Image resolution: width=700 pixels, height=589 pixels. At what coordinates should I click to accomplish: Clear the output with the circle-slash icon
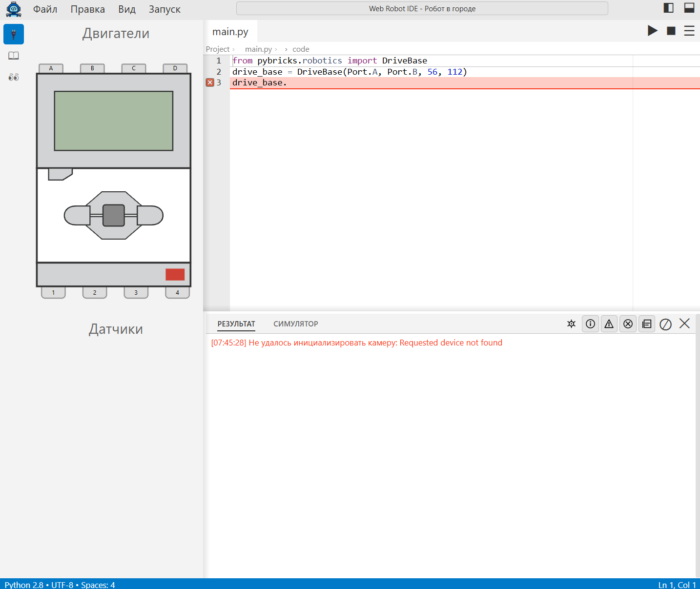point(666,324)
